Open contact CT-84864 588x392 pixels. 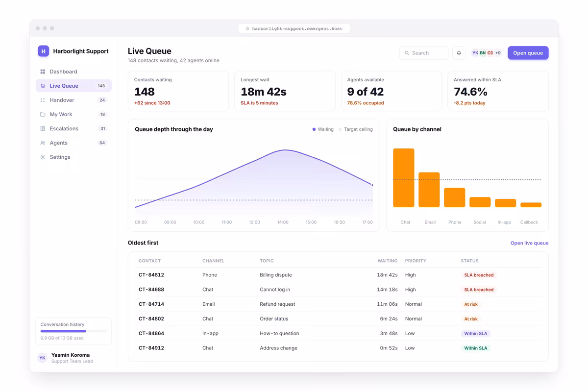click(151, 333)
